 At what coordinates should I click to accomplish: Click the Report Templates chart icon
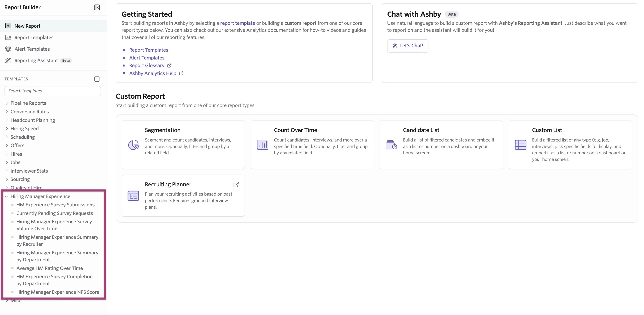(x=8, y=38)
